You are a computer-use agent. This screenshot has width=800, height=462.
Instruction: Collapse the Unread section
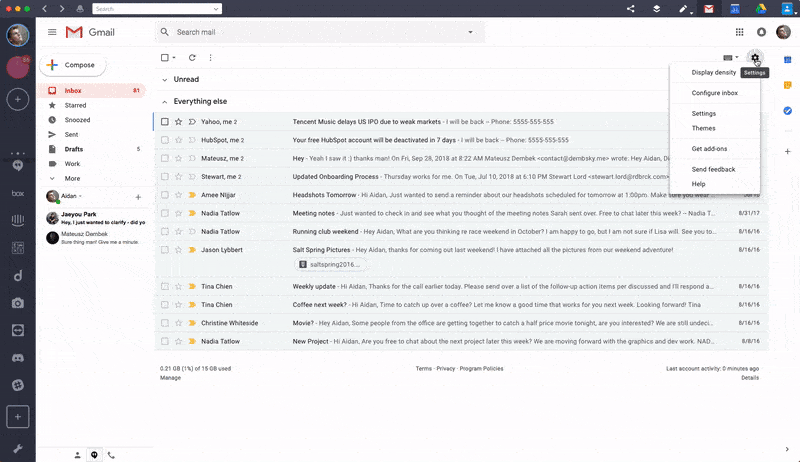point(164,80)
